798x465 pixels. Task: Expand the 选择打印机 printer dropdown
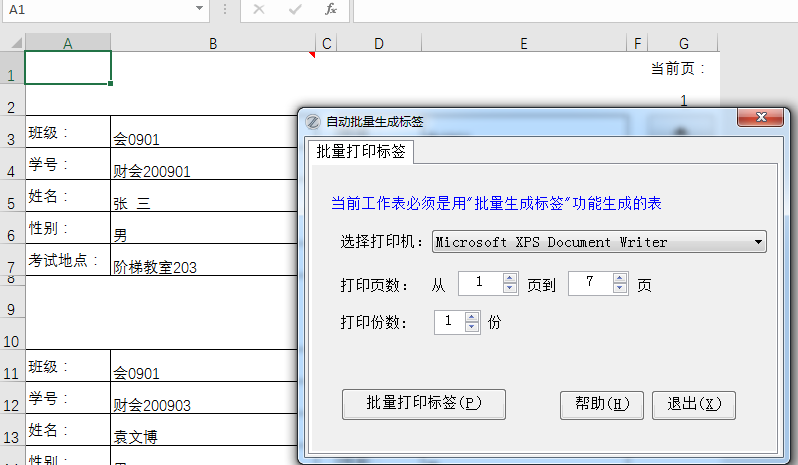click(758, 242)
